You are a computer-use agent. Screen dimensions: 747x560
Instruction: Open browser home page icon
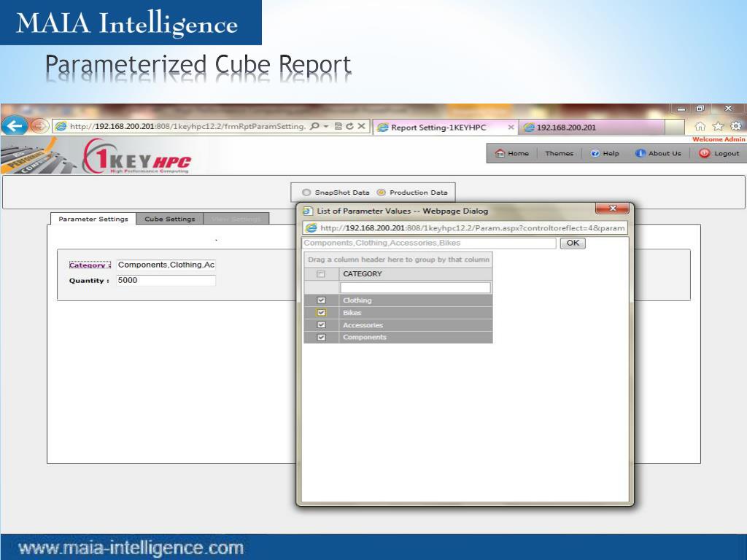(700, 126)
